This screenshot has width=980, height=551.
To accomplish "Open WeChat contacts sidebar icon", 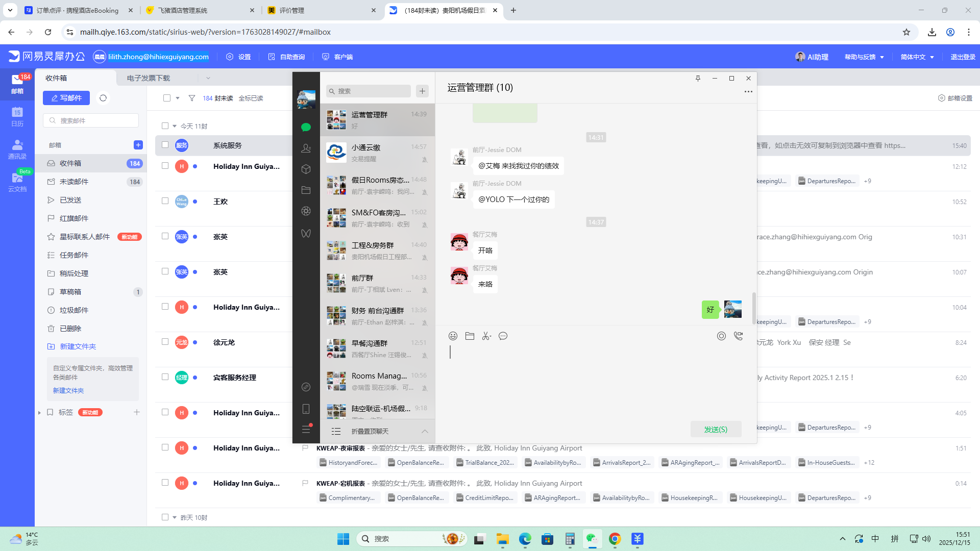I will coord(306,148).
